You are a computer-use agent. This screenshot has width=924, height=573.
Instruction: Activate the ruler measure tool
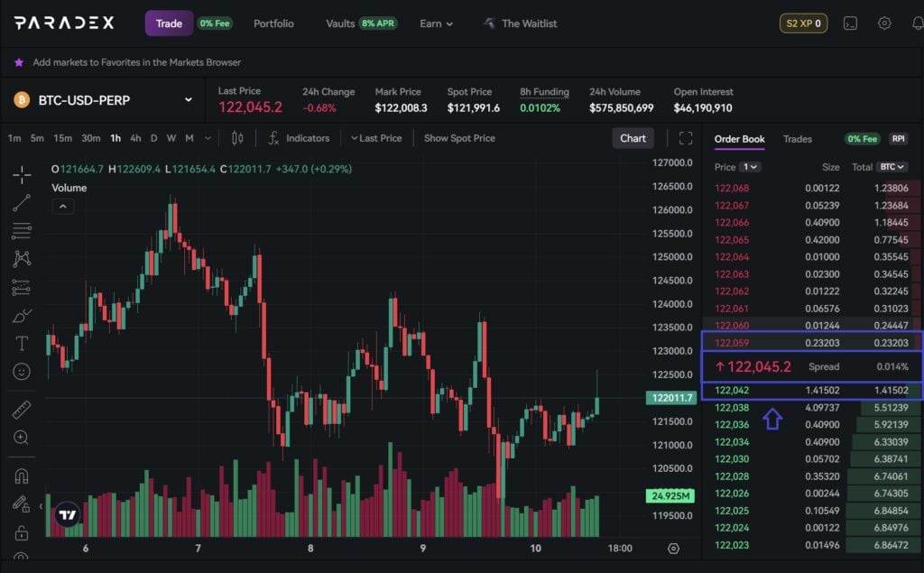(22, 410)
